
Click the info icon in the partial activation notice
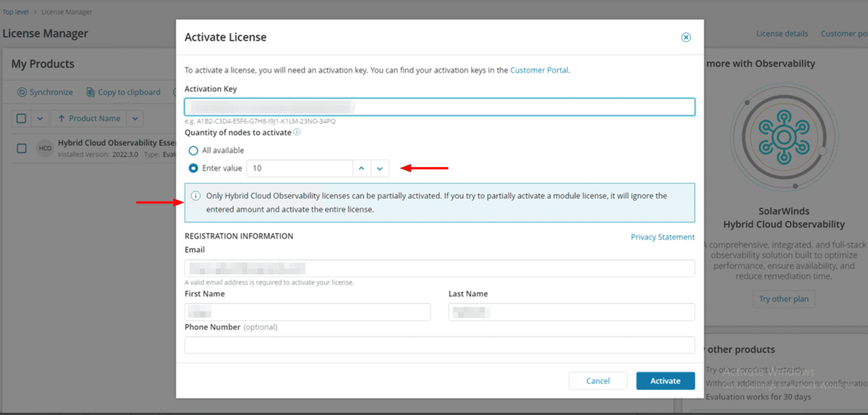pyautogui.click(x=195, y=195)
